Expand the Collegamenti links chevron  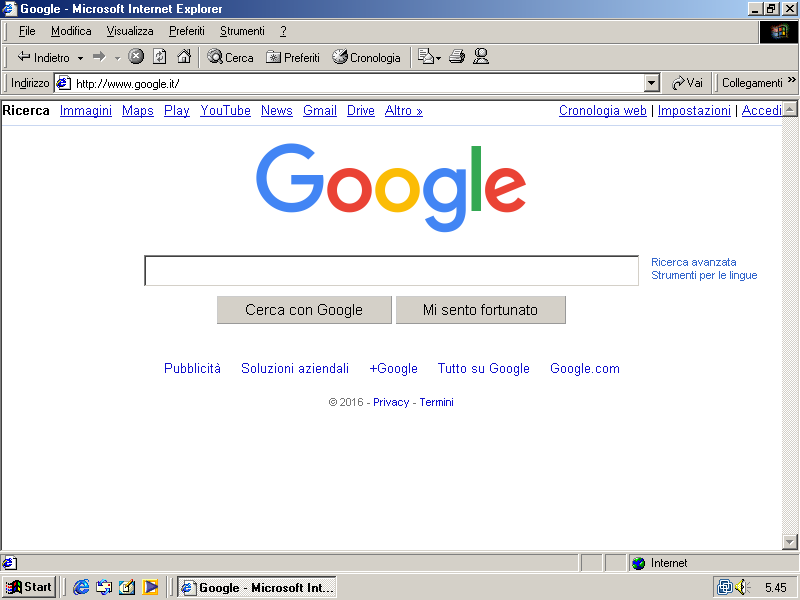(x=791, y=80)
